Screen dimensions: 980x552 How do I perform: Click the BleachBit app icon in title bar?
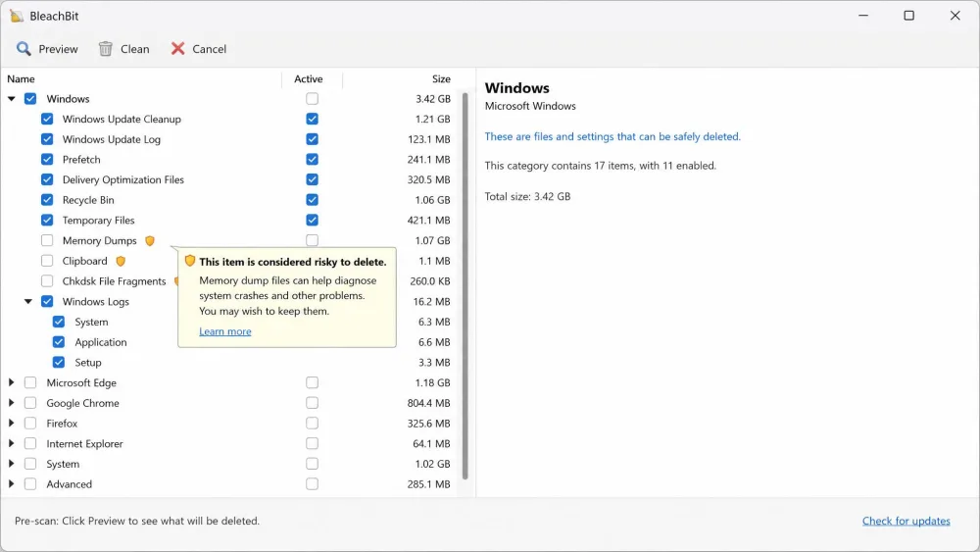(17, 16)
